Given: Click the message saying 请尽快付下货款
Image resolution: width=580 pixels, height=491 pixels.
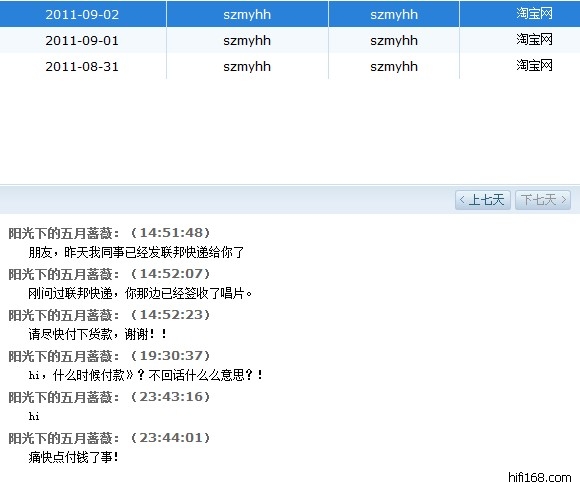Looking at the screenshot, I should tap(98, 334).
